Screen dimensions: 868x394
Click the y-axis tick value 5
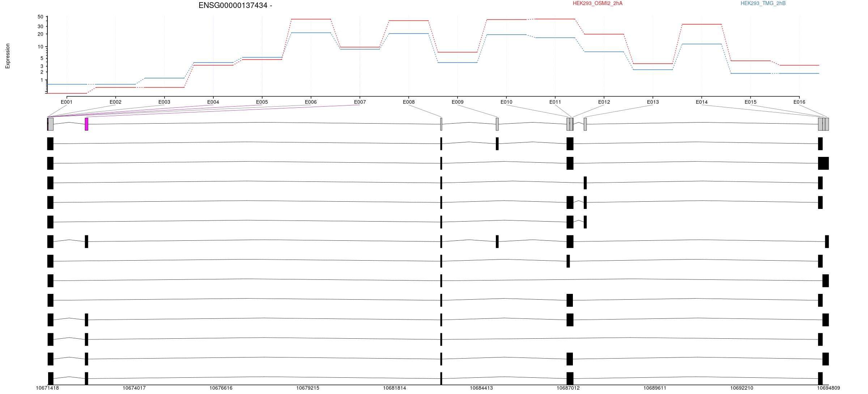(x=42, y=58)
